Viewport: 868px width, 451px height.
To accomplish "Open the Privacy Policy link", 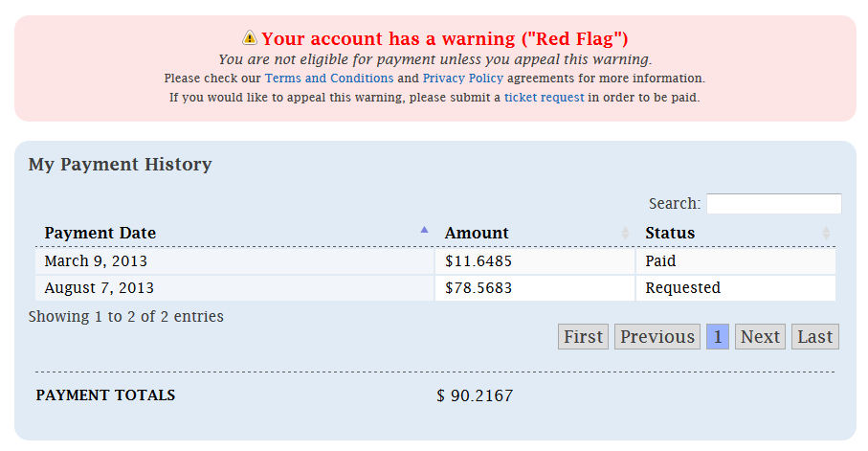I will point(463,79).
